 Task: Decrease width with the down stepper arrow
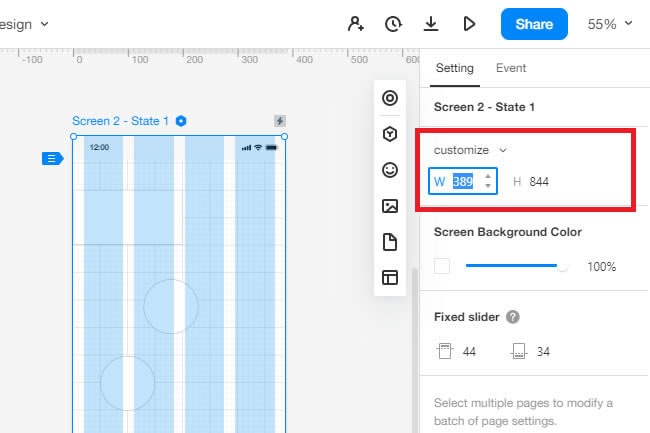pyautogui.click(x=488, y=186)
